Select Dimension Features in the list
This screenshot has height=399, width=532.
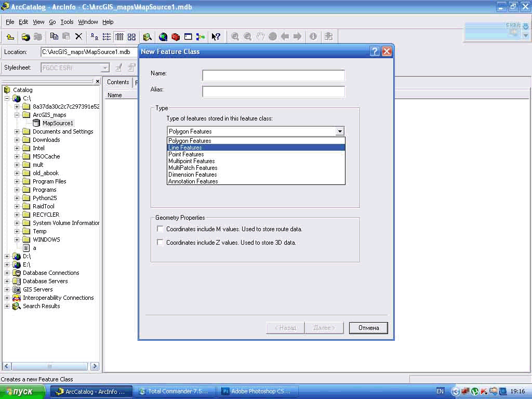[256, 175]
